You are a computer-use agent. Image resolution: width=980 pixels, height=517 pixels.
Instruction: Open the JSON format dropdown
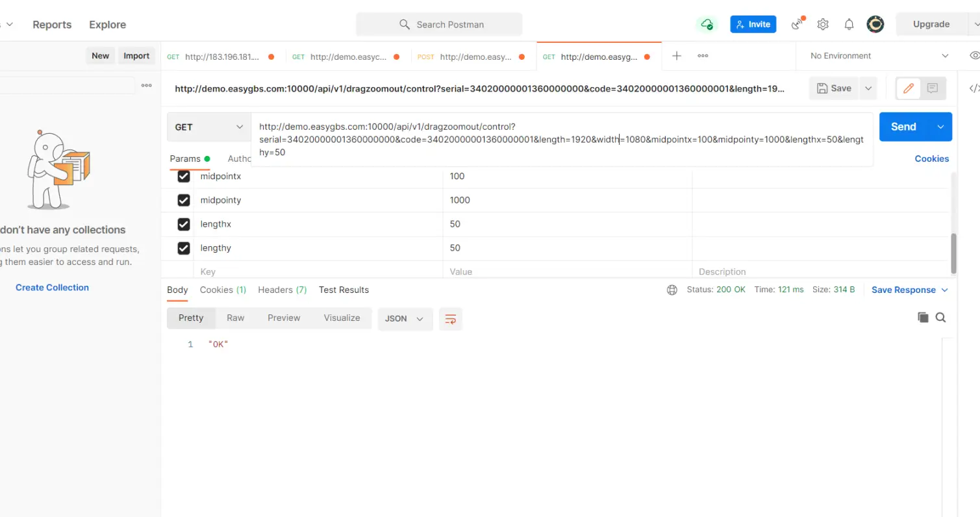pos(405,318)
